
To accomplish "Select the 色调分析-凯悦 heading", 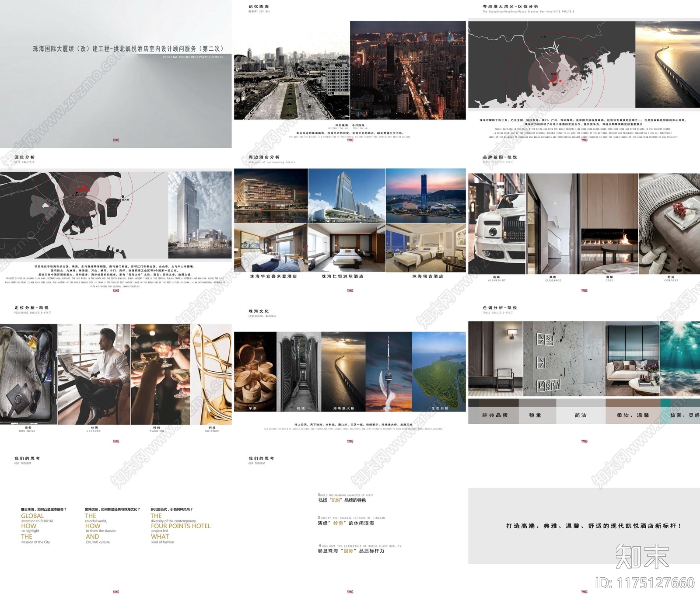I will coord(500,308).
